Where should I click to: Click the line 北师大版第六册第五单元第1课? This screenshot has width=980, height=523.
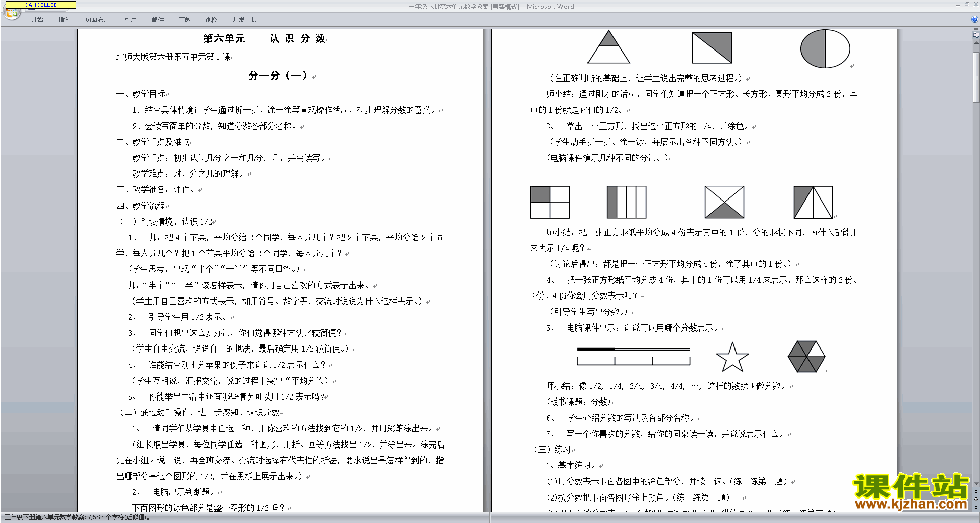(x=173, y=57)
